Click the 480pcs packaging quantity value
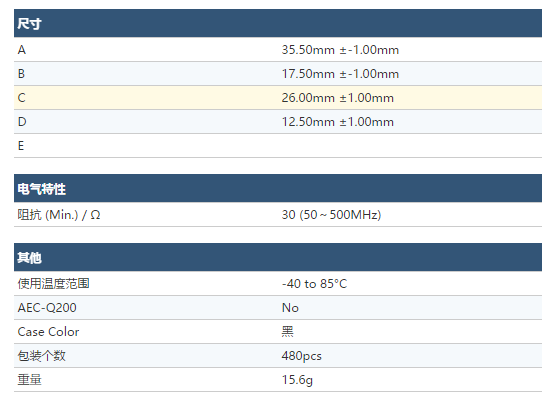The height and width of the screenshot is (404, 557). point(301,356)
